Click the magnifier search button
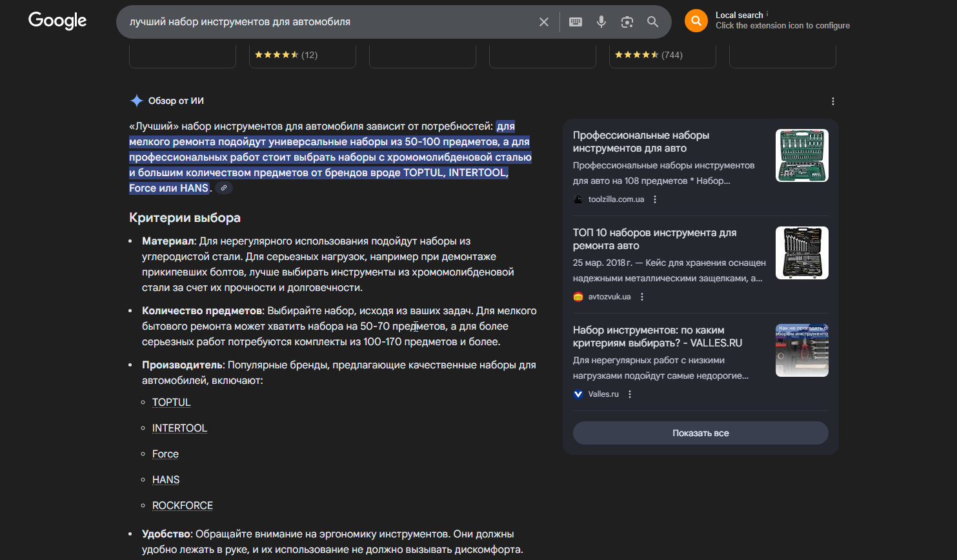Image resolution: width=957 pixels, height=560 pixels. pos(653,22)
